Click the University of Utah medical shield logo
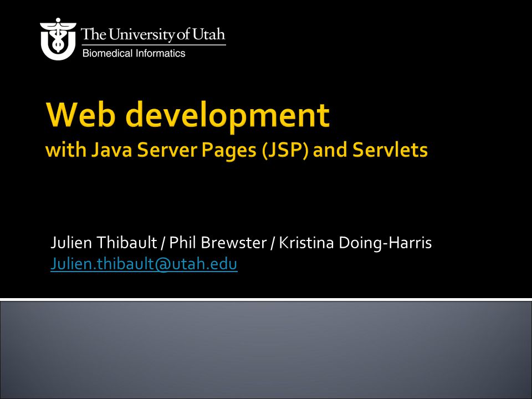 tap(58, 39)
